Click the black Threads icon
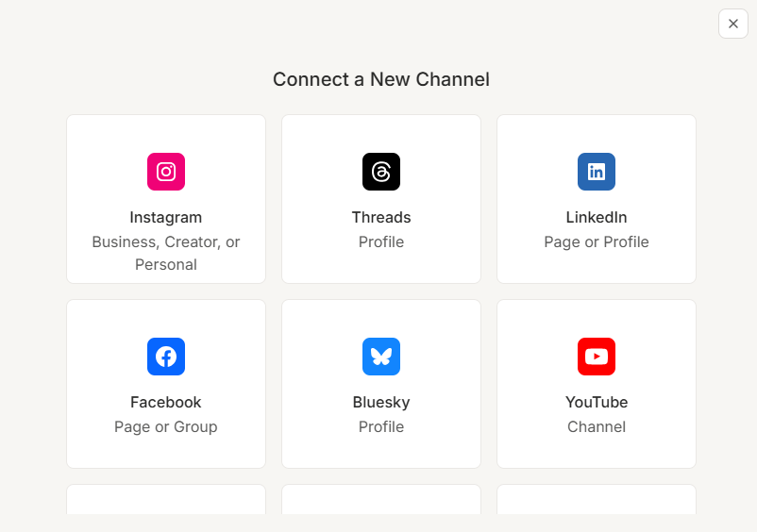The height and width of the screenshot is (532, 757). (x=381, y=172)
